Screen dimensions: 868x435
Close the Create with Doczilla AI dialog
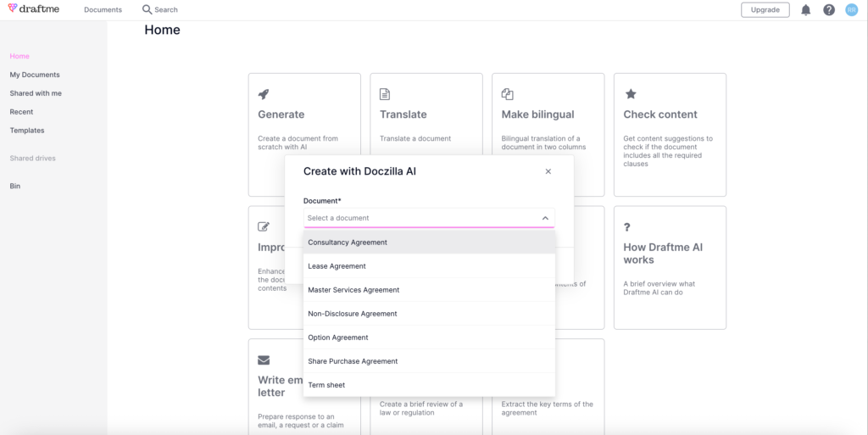[548, 171]
